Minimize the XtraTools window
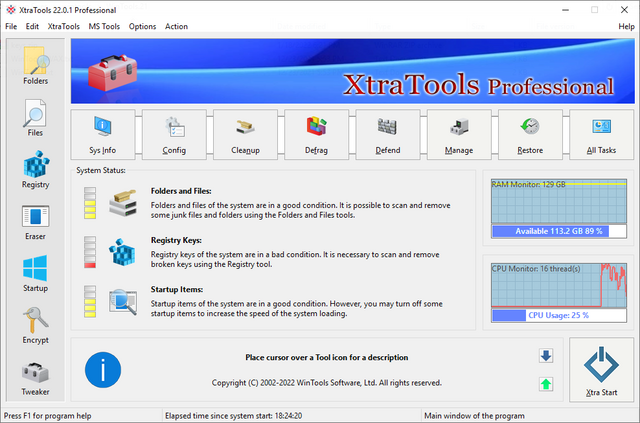 click(x=565, y=10)
